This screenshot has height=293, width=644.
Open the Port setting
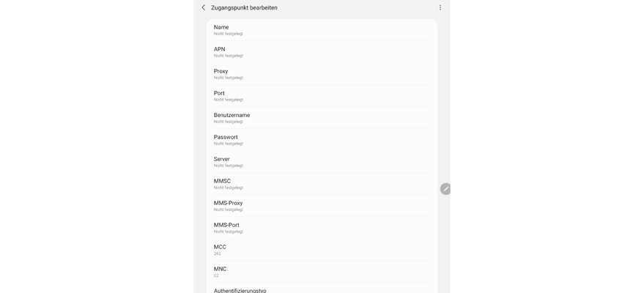(321, 96)
